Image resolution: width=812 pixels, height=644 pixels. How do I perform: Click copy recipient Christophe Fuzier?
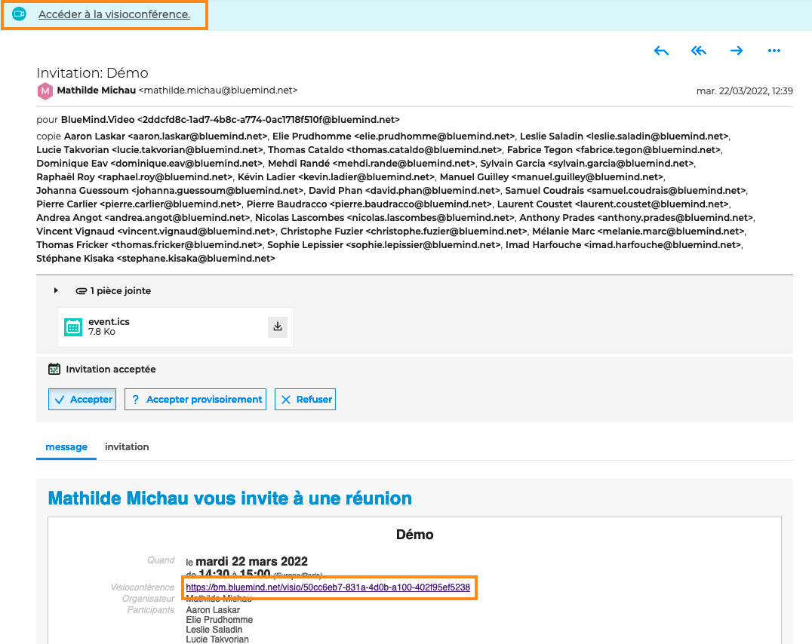[x=404, y=231]
